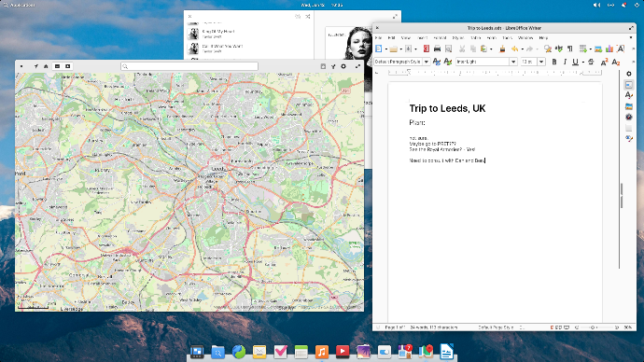Toggle formatting marks pilcrow
This screenshot has height=362, width=644.
[570, 49]
